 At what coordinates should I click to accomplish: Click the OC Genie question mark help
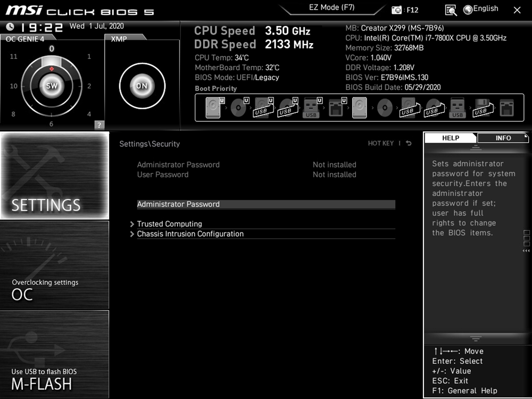coord(99,125)
